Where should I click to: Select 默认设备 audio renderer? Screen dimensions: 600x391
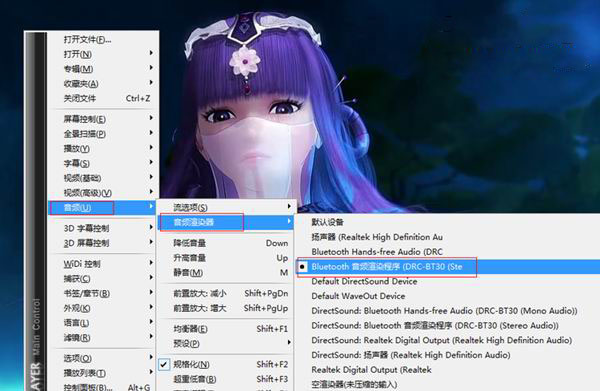[x=448, y=222]
